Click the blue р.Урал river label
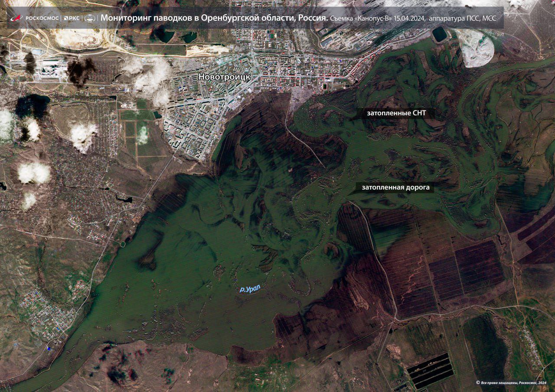 [x=250, y=288]
